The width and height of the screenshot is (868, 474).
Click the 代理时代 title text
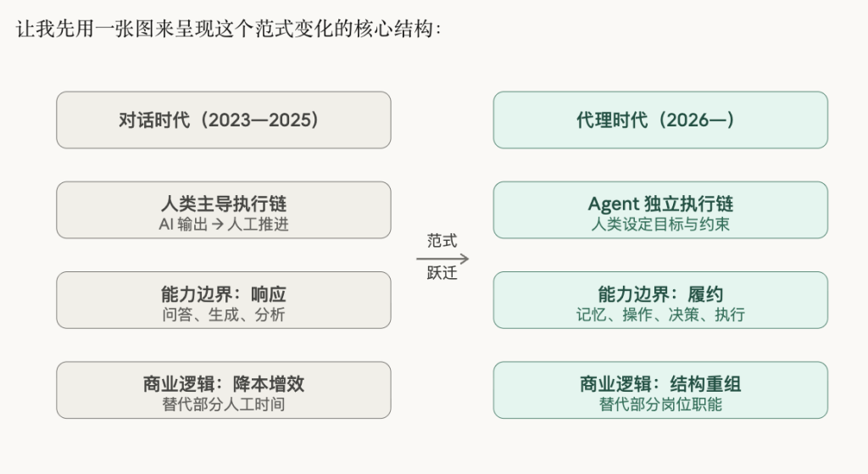pyautogui.click(x=604, y=120)
